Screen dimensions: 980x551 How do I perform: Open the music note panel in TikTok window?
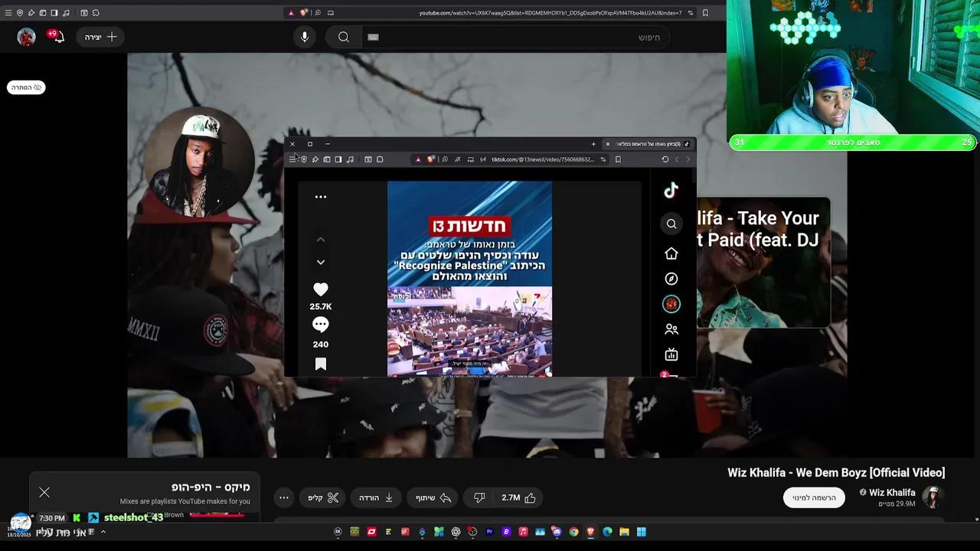click(x=350, y=159)
